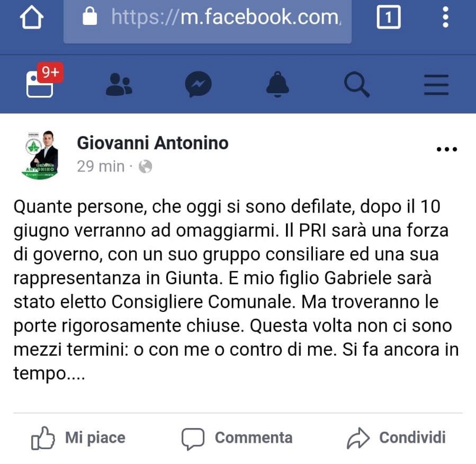The height and width of the screenshot is (464, 476).
Task: Tap the public globe privacy icon
Action: [146, 167]
